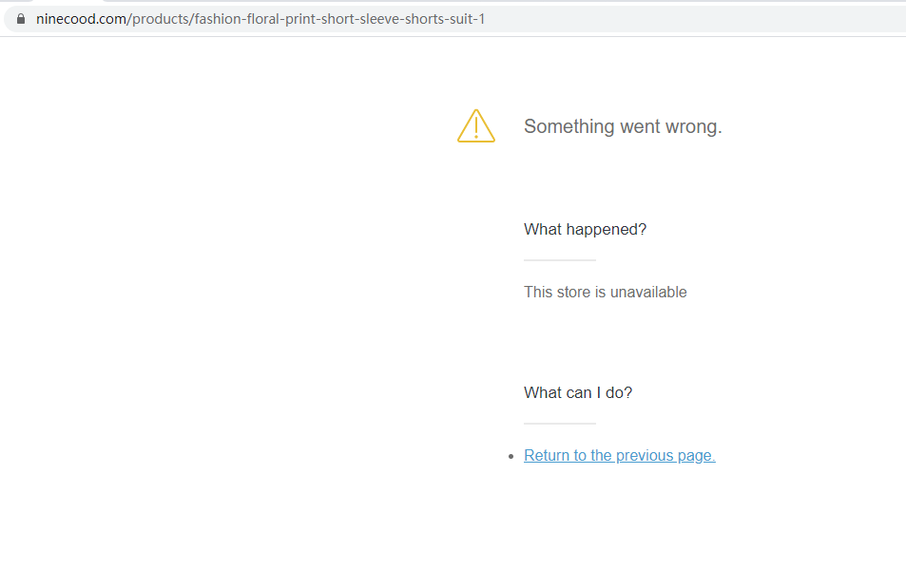The image size is (906, 588).
Task: Select the ninecood.com domain in the URL
Action: (x=81, y=18)
